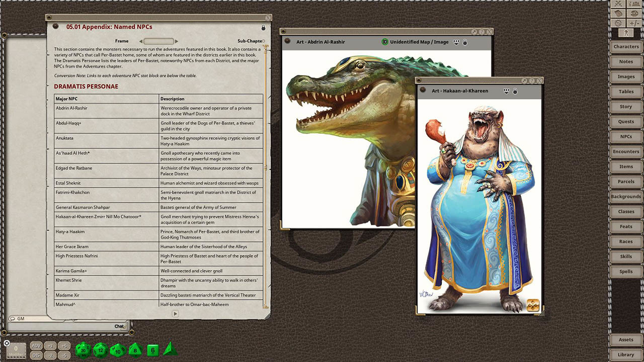This screenshot has height=362, width=644.
Task: Open the NPCs sidebar panel
Action: (625, 136)
